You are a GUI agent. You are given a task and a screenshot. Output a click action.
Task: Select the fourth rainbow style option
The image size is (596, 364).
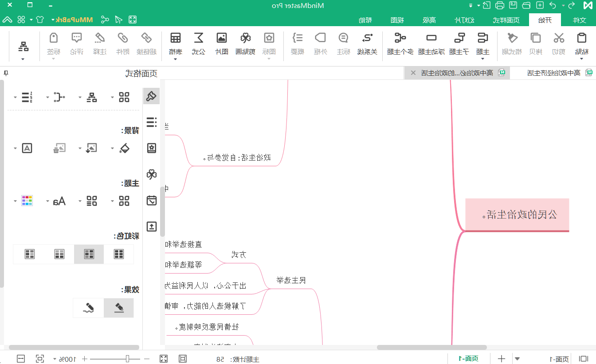pyautogui.click(x=30, y=254)
